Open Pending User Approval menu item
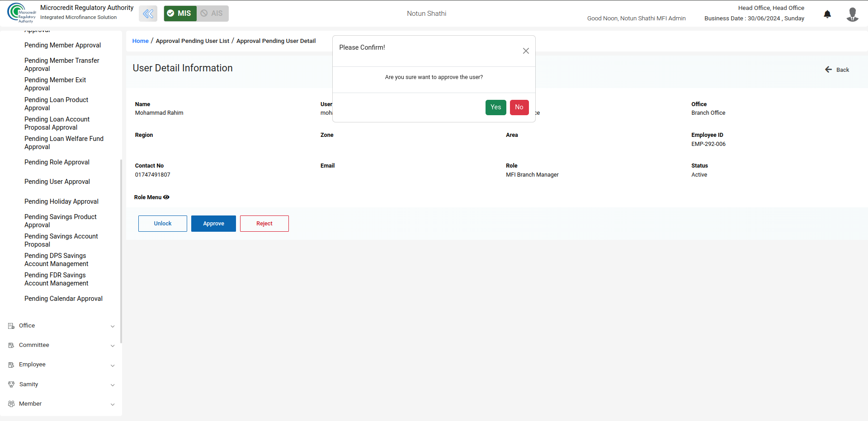 (57, 182)
